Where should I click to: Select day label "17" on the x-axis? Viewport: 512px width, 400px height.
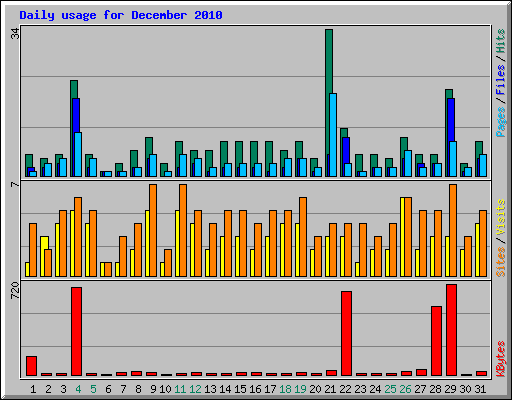[x=270, y=389]
